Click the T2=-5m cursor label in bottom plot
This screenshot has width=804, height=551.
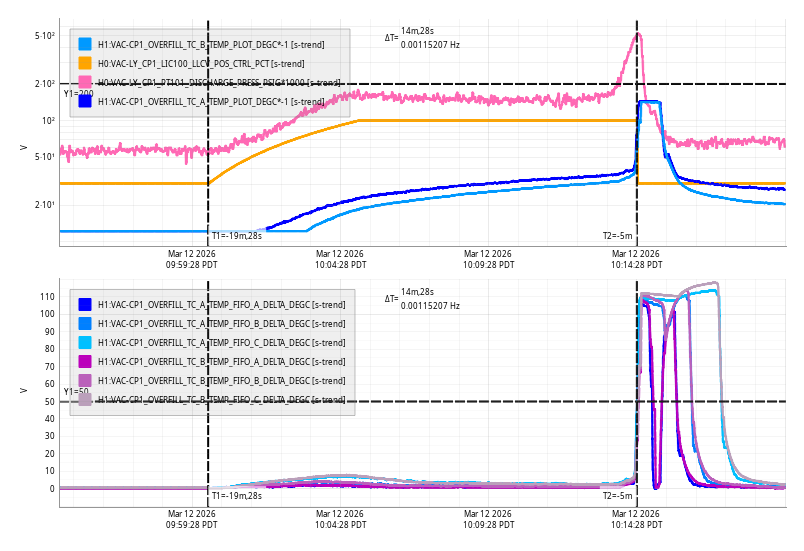[x=617, y=495]
